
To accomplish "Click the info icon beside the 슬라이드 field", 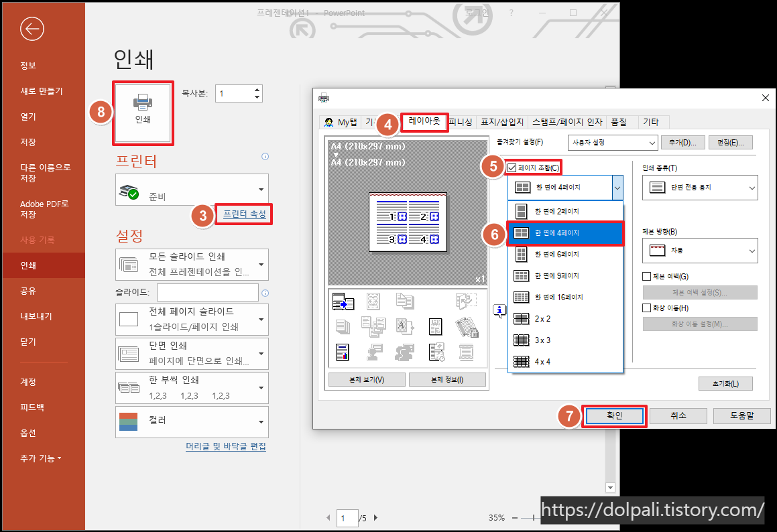I will point(265,292).
